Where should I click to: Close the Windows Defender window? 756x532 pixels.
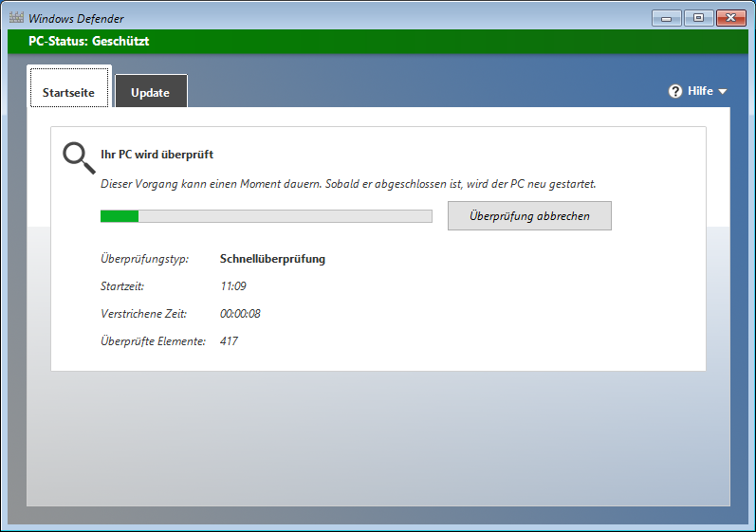(730, 17)
